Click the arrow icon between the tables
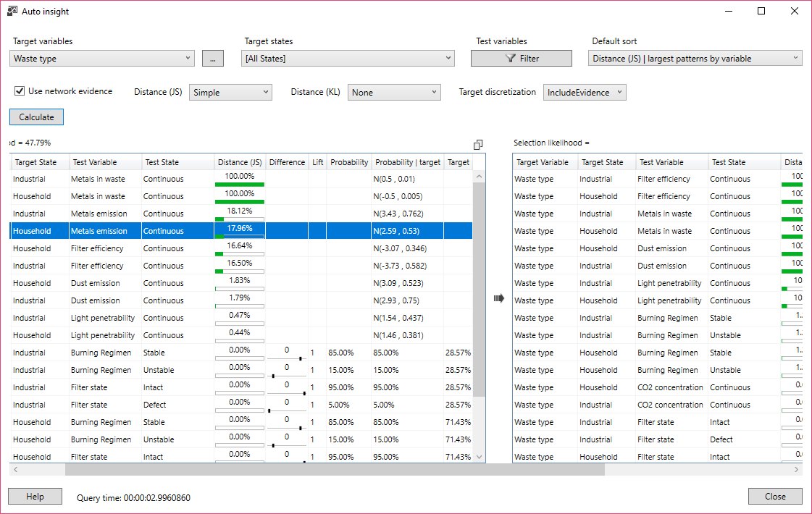The image size is (812, 514). (x=498, y=298)
